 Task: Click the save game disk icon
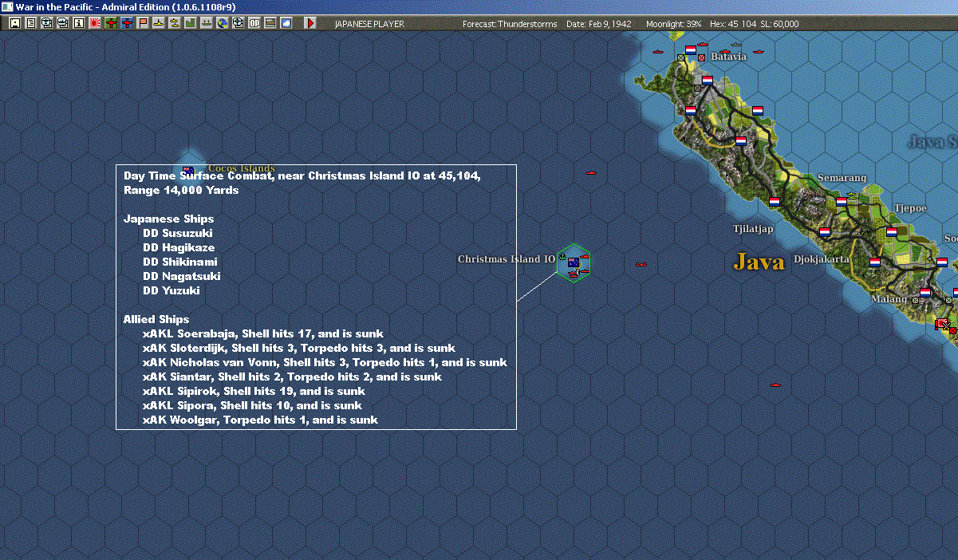tap(14, 23)
